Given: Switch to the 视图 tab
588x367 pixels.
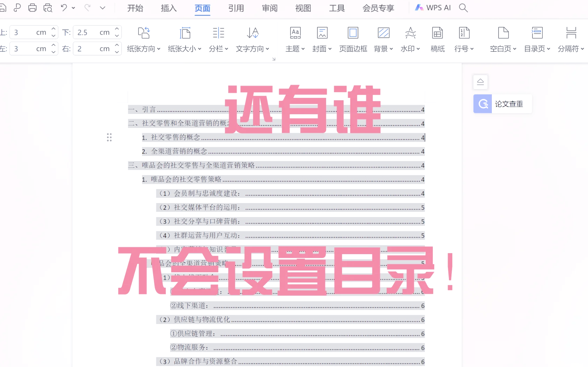Looking at the screenshot, I should 303,8.
